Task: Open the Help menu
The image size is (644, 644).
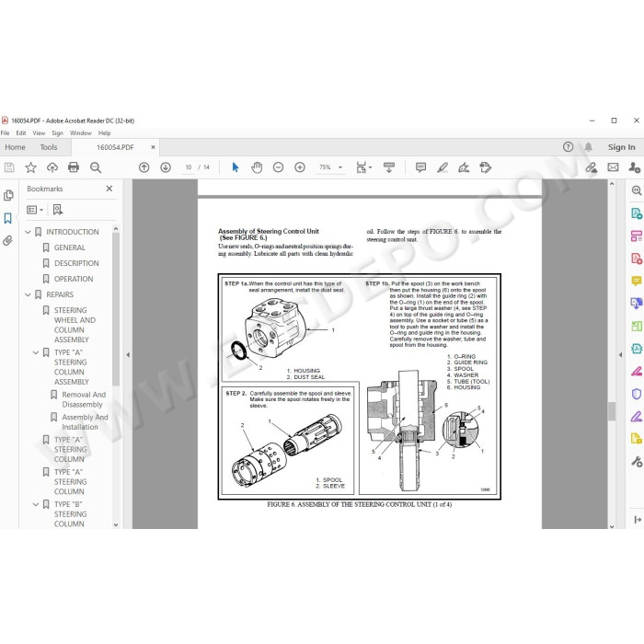Action: point(104,133)
